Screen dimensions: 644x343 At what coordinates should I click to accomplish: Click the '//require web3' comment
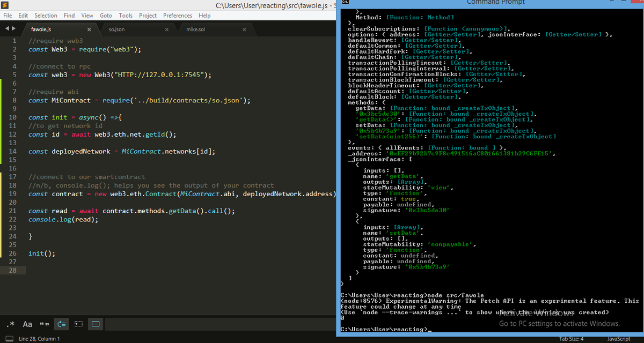point(56,41)
